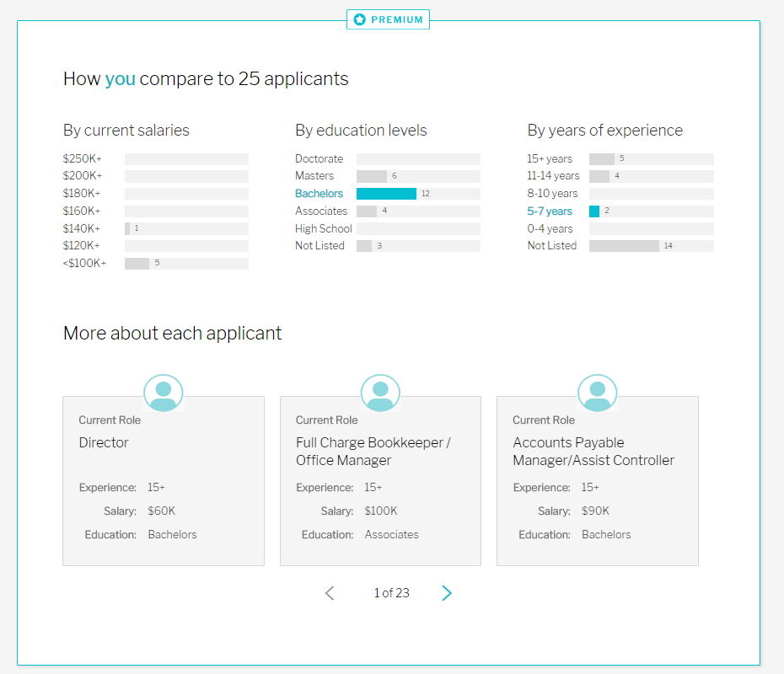The image size is (784, 674).
Task: Click the '1 of 23' page indicator
Action: (x=391, y=593)
